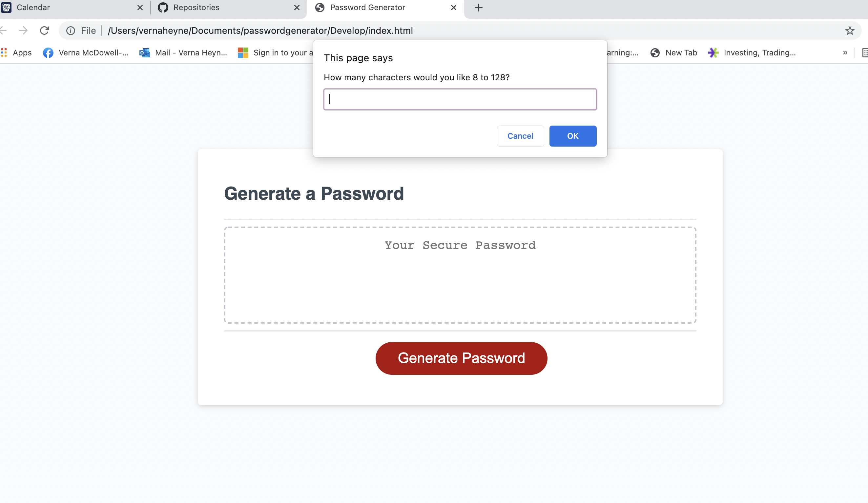The image size is (868, 503).
Task: Go back to the previous page
Action: [3, 30]
